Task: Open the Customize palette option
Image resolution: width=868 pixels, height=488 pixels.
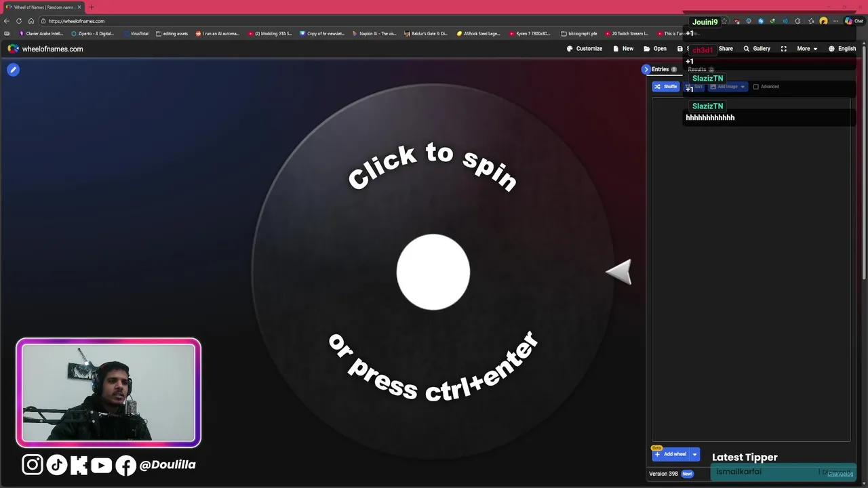Action: coord(585,49)
